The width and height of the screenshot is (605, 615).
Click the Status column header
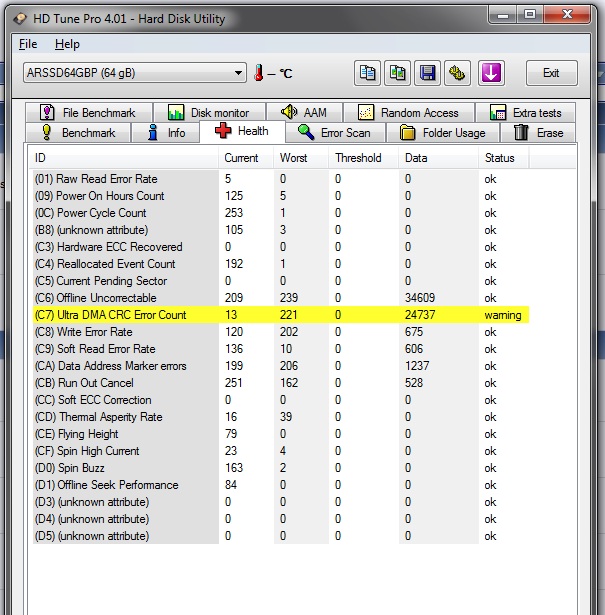point(504,158)
